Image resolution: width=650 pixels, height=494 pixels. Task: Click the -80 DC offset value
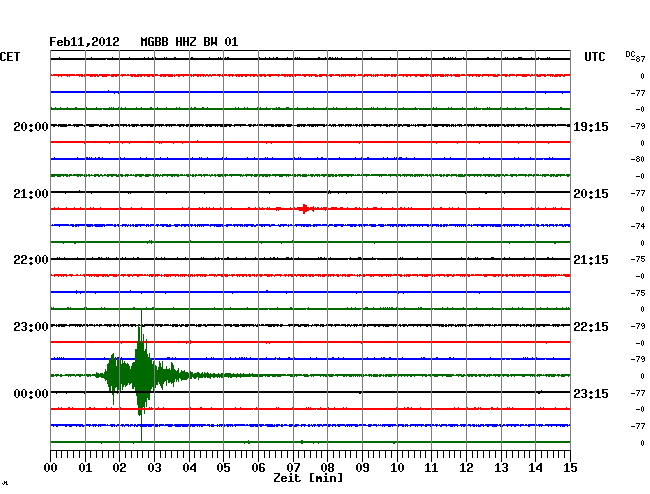pyautogui.click(x=638, y=159)
